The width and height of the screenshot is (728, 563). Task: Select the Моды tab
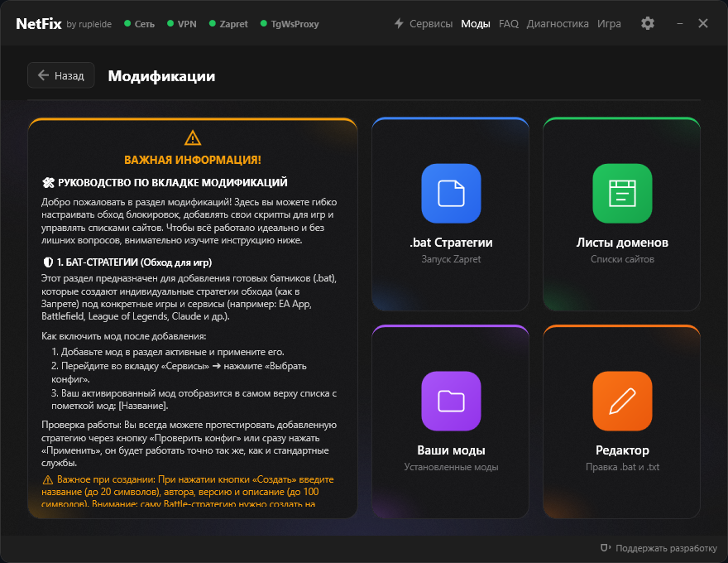(476, 24)
